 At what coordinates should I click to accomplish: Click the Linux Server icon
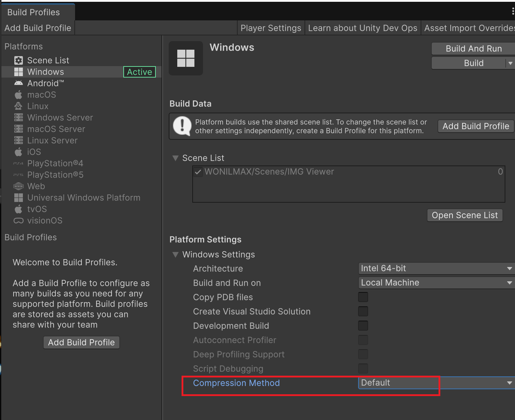pos(19,140)
